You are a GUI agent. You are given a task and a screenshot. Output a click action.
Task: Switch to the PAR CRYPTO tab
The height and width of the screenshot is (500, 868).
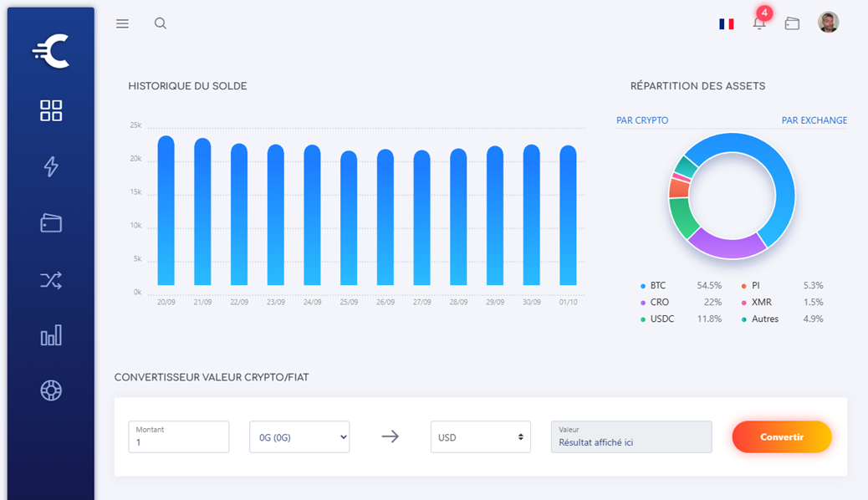(642, 120)
